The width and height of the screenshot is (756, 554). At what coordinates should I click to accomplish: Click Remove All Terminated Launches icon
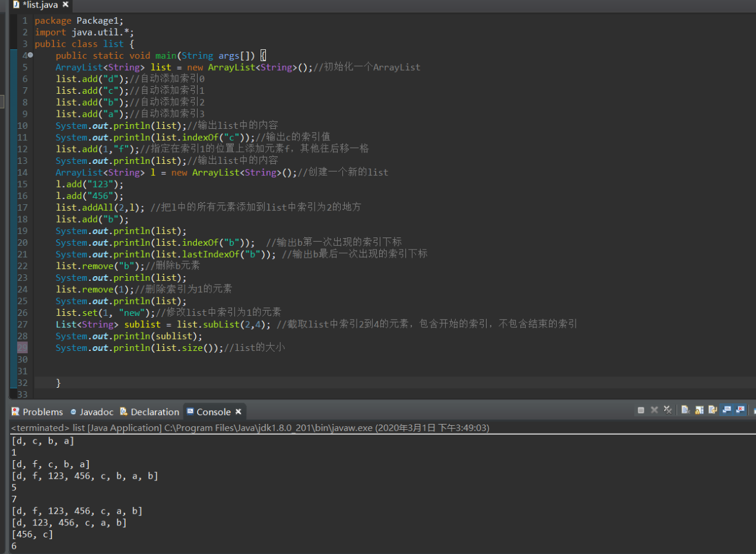(x=668, y=410)
